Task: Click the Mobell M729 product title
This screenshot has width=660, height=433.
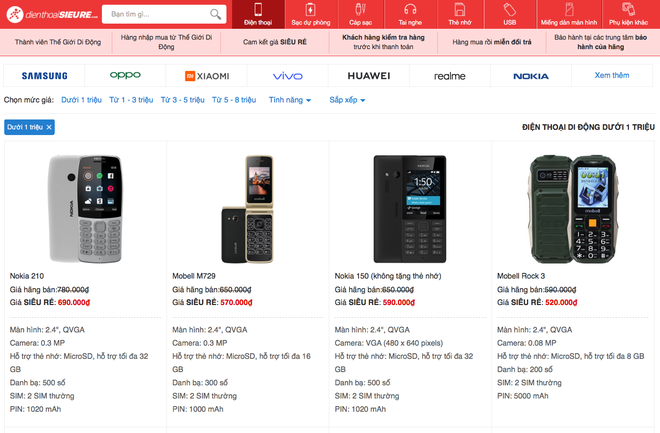Action: pos(194,276)
